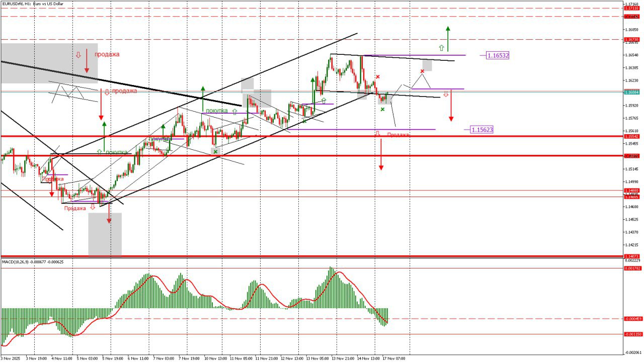The image size is (644, 363).
Task: Select the 17 Nov 07:00 time label
Action: [x=394, y=359]
